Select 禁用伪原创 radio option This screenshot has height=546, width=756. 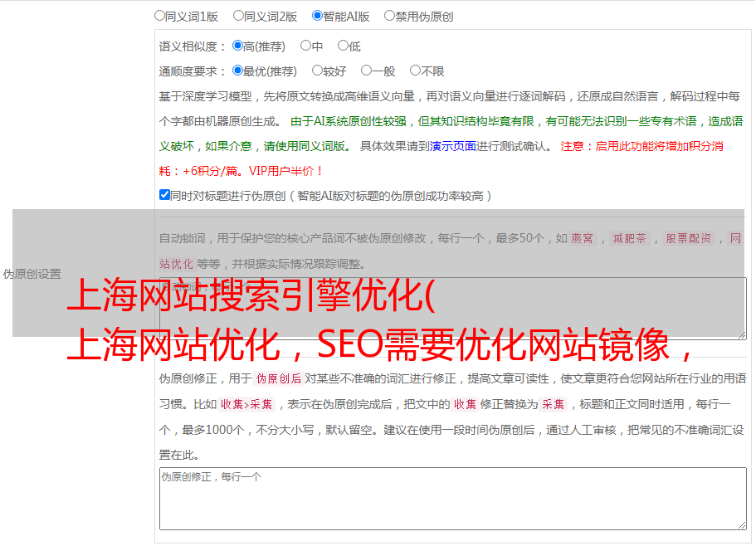click(389, 16)
